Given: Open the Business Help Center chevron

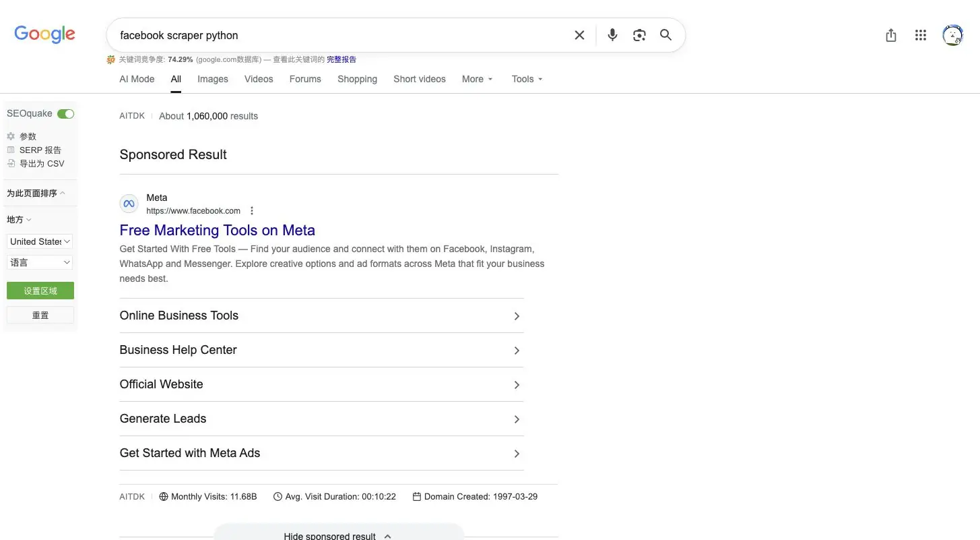Looking at the screenshot, I should [x=517, y=351].
